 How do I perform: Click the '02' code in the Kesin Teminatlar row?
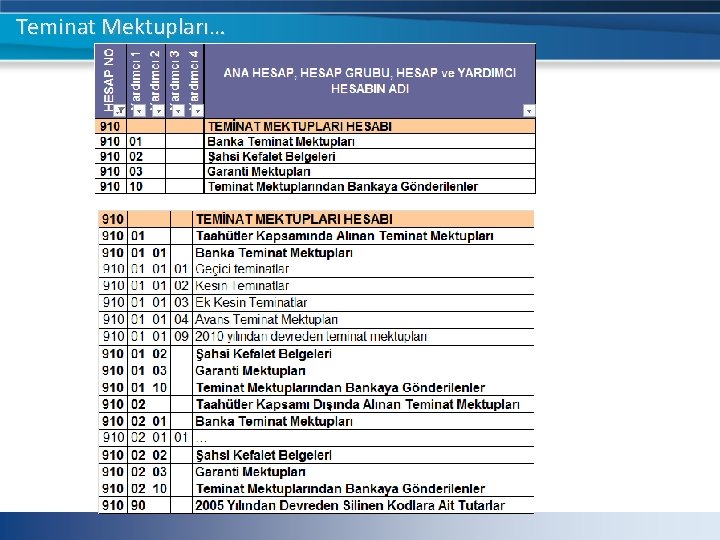[181, 286]
